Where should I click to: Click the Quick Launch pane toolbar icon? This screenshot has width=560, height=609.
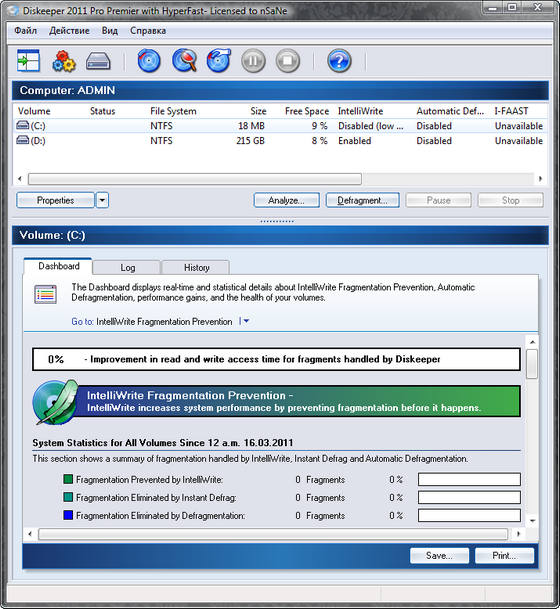pyautogui.click(x=28, y=61)
